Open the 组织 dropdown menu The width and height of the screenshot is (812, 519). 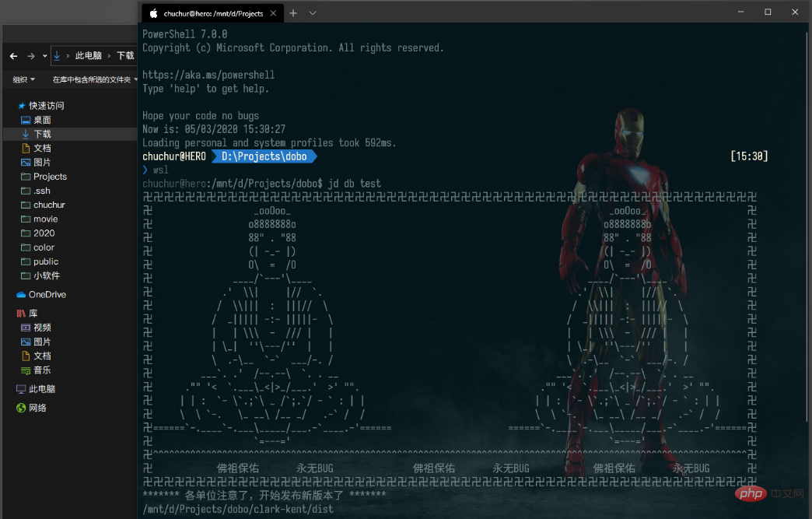(x=24, y=79)
